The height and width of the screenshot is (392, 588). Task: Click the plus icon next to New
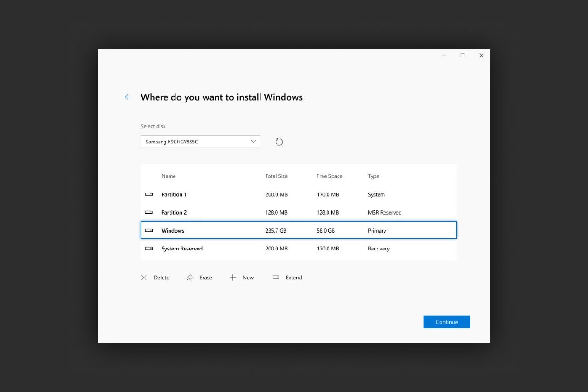233,278
